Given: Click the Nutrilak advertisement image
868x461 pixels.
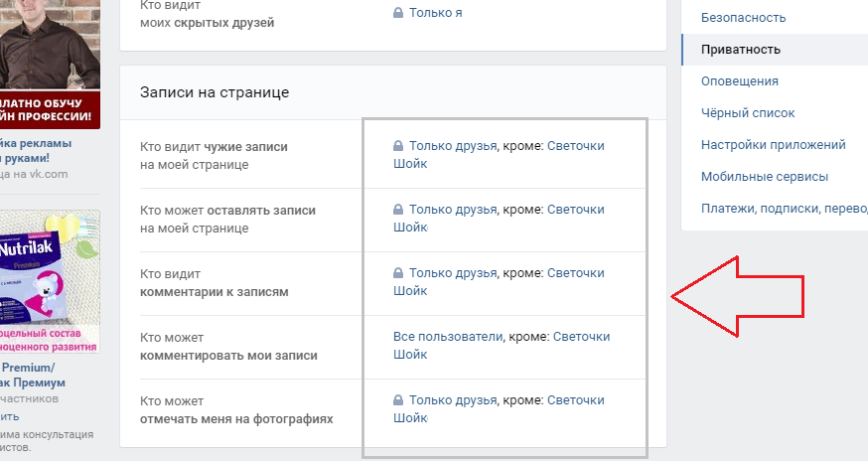Looking at the screenshot, I should point(50,281).
